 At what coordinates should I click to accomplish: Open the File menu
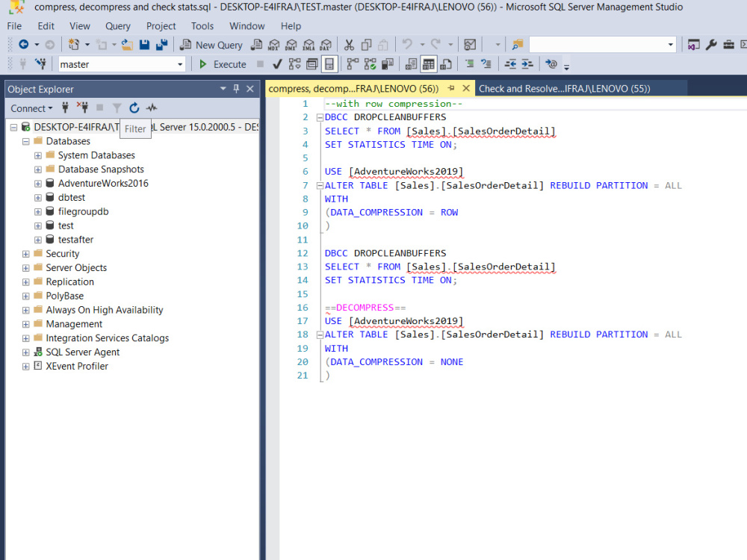click(x=14, y=26)
